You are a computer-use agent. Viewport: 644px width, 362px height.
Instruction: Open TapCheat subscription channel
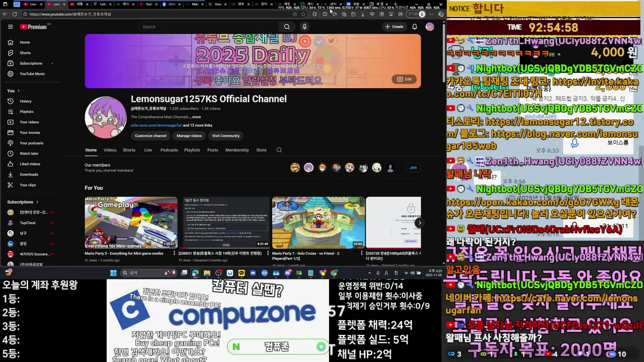[x=28, y=223]
